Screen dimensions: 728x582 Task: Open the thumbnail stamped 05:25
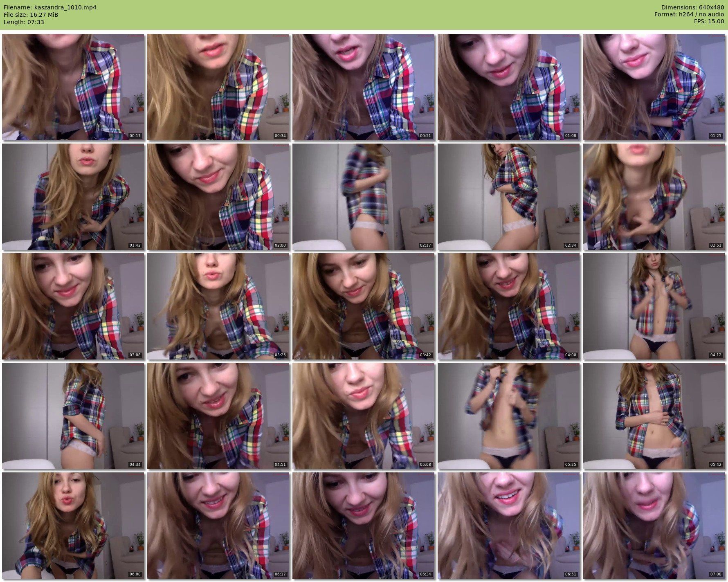coord(509,416)
